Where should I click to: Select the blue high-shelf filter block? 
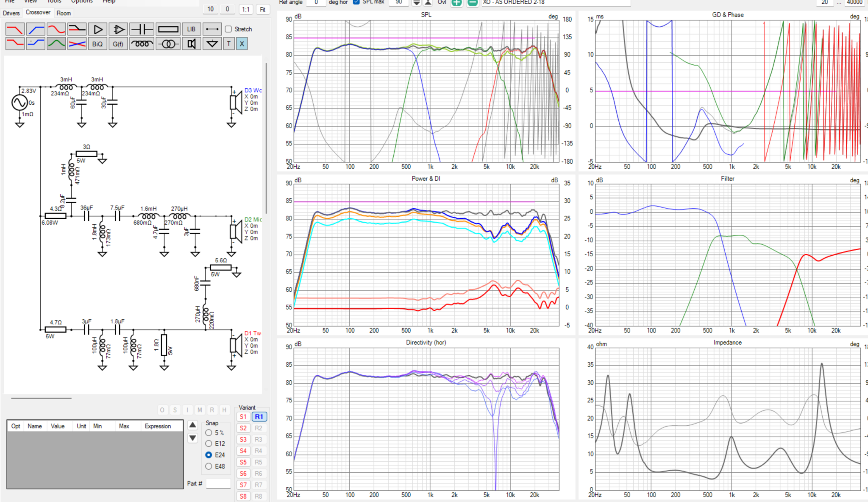pos(36,44)
